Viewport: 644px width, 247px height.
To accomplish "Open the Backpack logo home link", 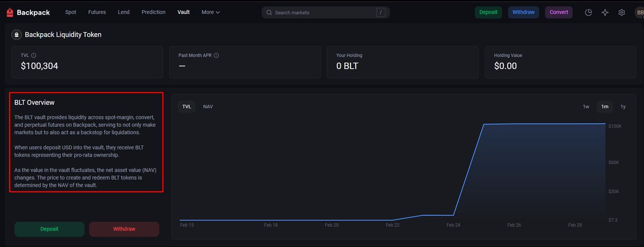I will tap(27, 12).
